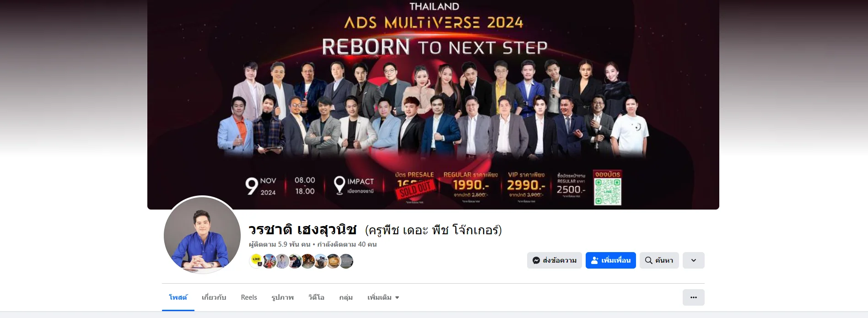Click the Messenger icon in ส่งข้อความ button

coord(536,260)
